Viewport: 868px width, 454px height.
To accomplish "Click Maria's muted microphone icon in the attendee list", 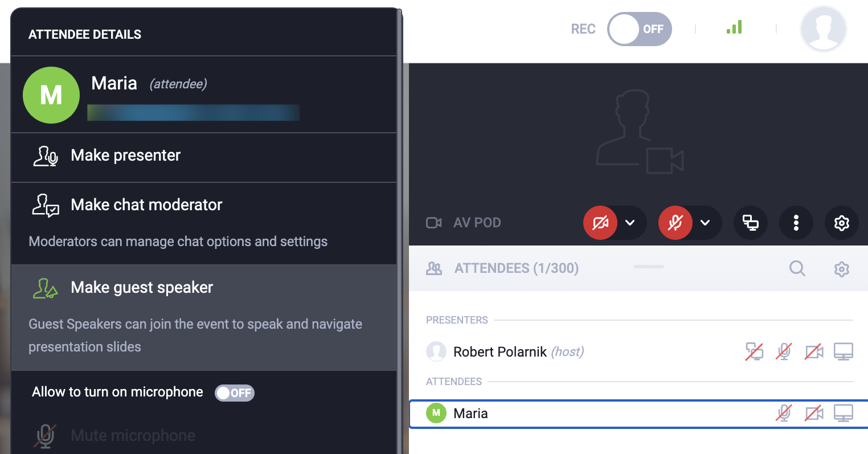I will coord(784,413).
